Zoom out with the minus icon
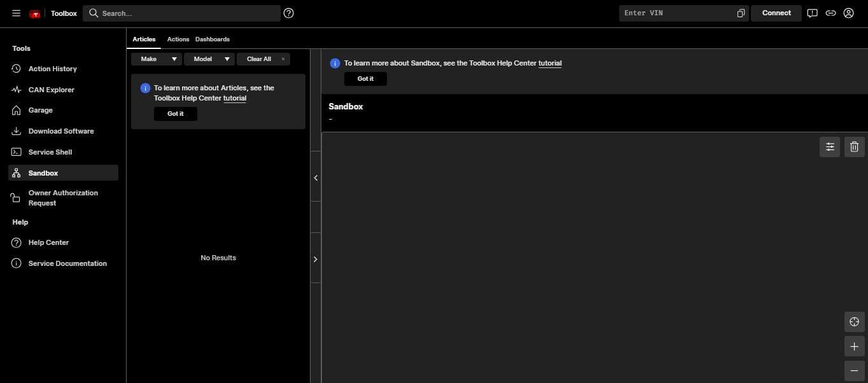This screenshot has height=383, width=868. 854,371
